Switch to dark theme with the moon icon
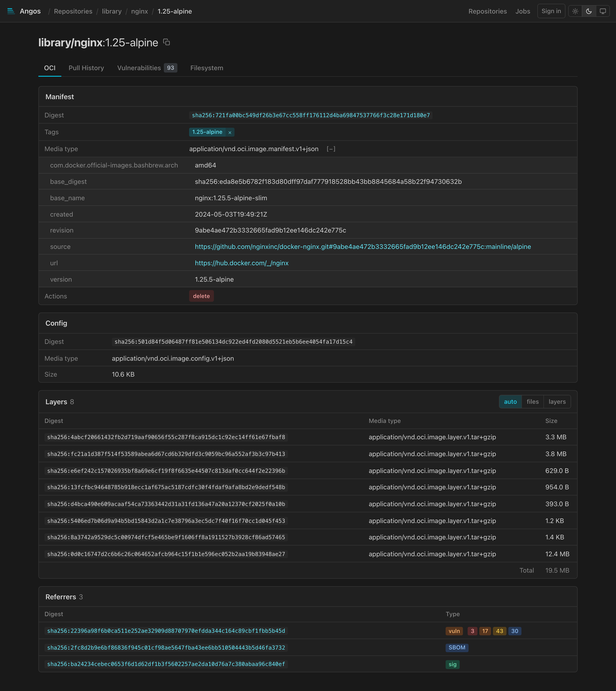The width and height of the screenshot is (616, 691). click(589, 11)
